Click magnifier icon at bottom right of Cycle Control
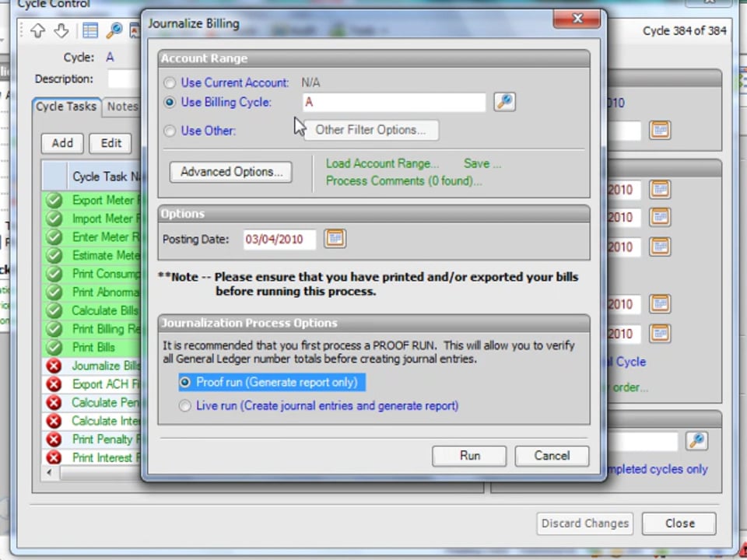The image size is (747, 560). click(x=696, y=441)
